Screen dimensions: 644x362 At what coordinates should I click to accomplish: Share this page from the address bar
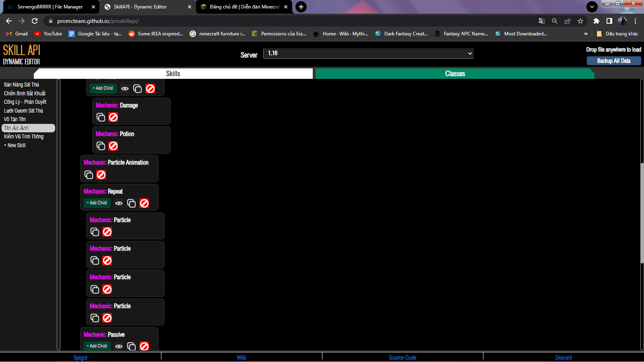point(568,21)
